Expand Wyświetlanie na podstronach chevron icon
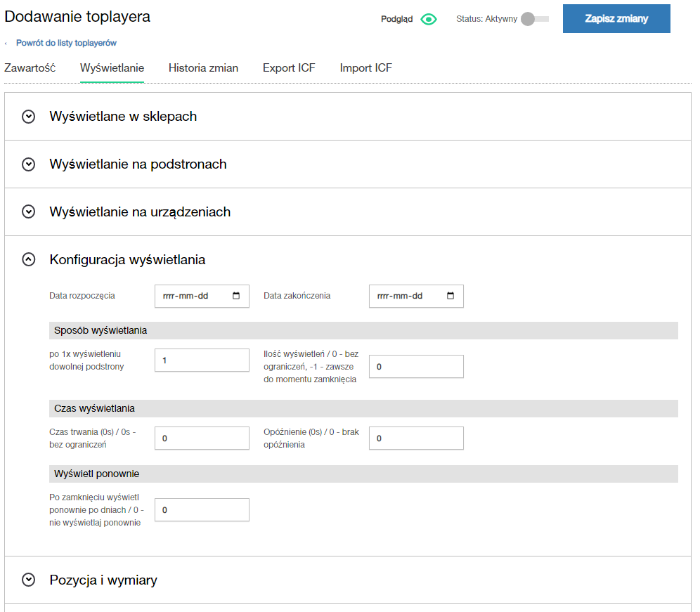Viewport: 700px width, 612px height. coord(29,164)
